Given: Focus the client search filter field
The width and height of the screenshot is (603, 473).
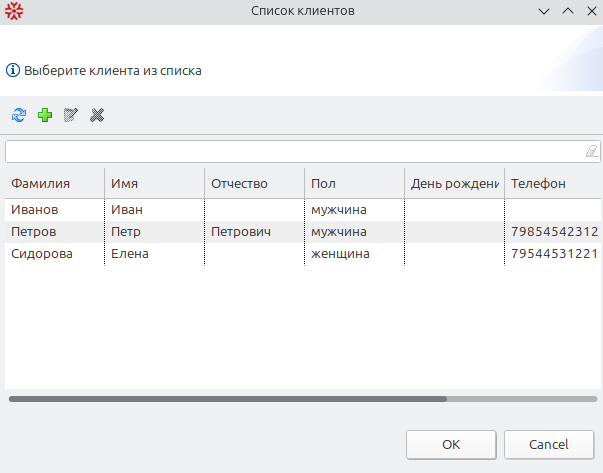Looking at the screenshot, I should click(303, 151).
